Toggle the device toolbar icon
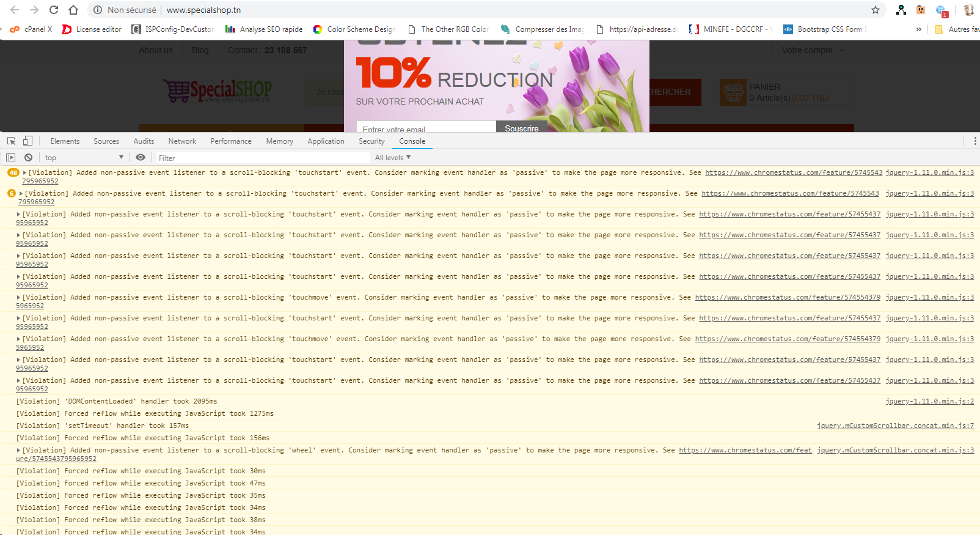 tap(27, 141)
